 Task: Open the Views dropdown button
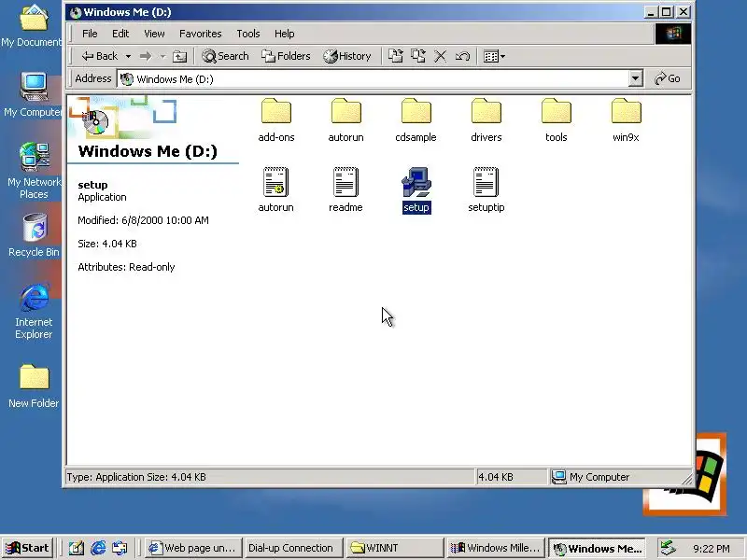click(494, 56)
